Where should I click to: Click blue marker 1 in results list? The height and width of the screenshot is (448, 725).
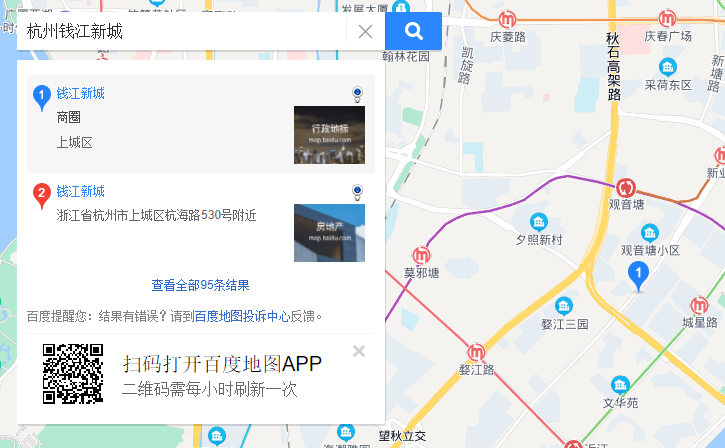(42, 97)
